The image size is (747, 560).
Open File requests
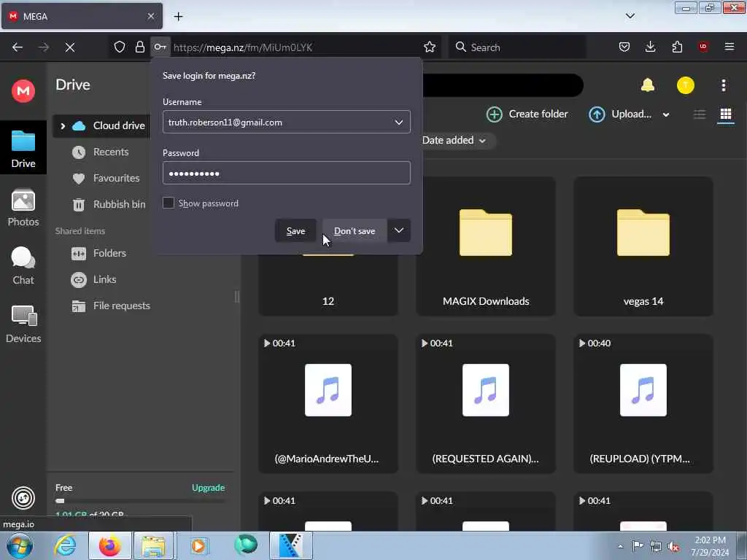122,306
